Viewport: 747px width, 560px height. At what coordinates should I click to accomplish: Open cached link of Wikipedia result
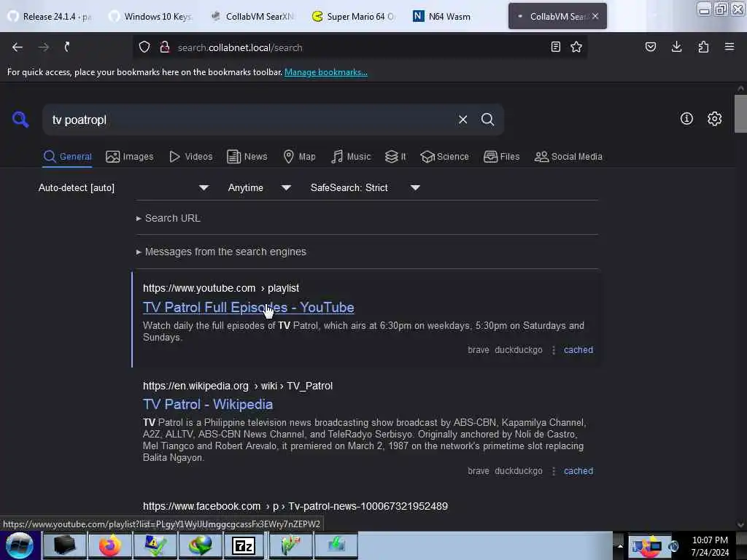point(578,471)
